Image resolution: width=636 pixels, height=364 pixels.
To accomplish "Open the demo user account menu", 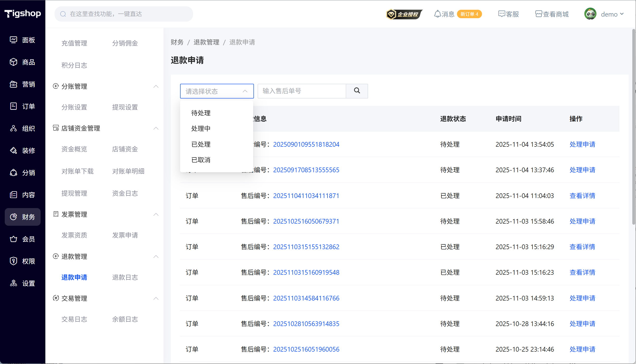I will point(609,14).
